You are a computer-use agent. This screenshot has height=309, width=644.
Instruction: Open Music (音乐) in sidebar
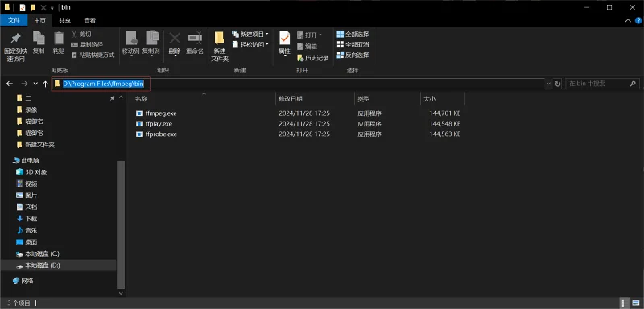coord(31,230)
